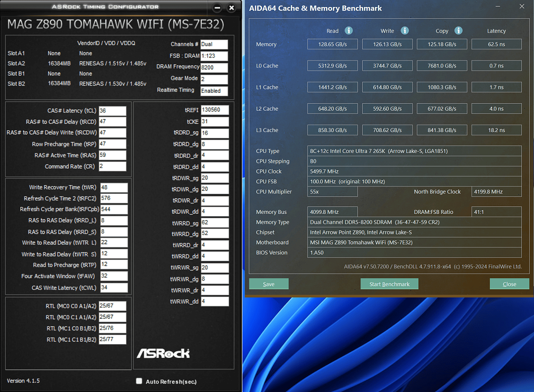Image resolution: width=534 pixels, height=392 pixels.
Task: Click the Memory Latency value 62.5 ns
Action: coord(497,44)
